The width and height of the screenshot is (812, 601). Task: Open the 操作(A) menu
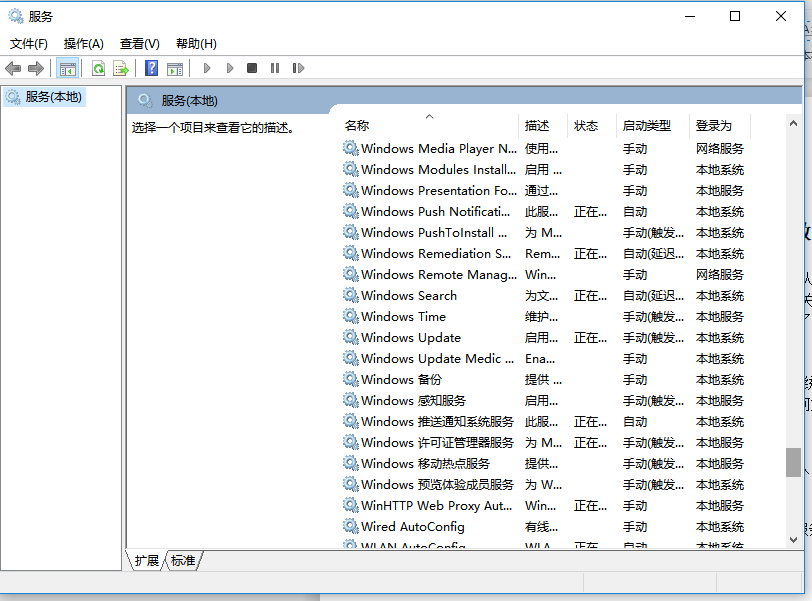[x=83, y=44]
